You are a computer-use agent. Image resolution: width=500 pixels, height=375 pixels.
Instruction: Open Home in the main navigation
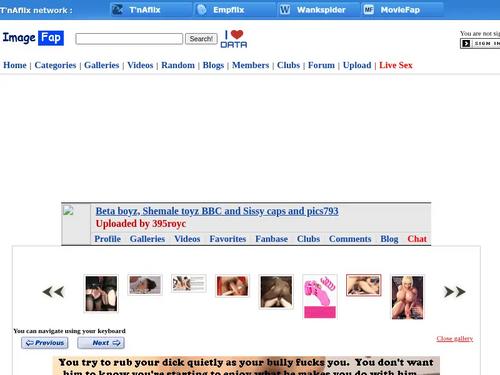[x=15, y=65]
